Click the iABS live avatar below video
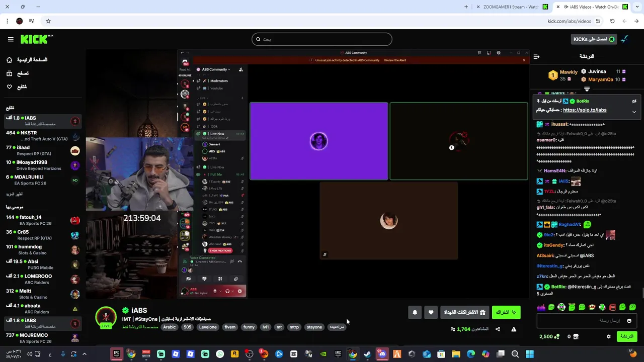The image size is (644, 362). coord(106,317)
